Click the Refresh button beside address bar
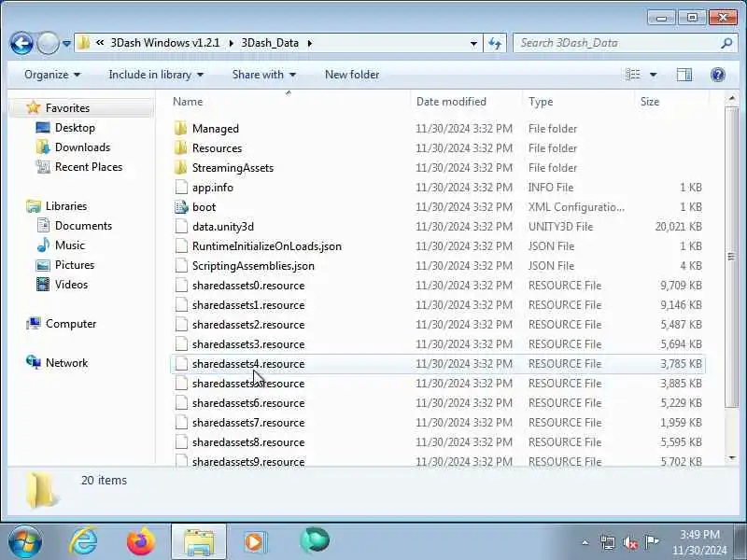This screenshot has width=747, height=560. point(495,43)
